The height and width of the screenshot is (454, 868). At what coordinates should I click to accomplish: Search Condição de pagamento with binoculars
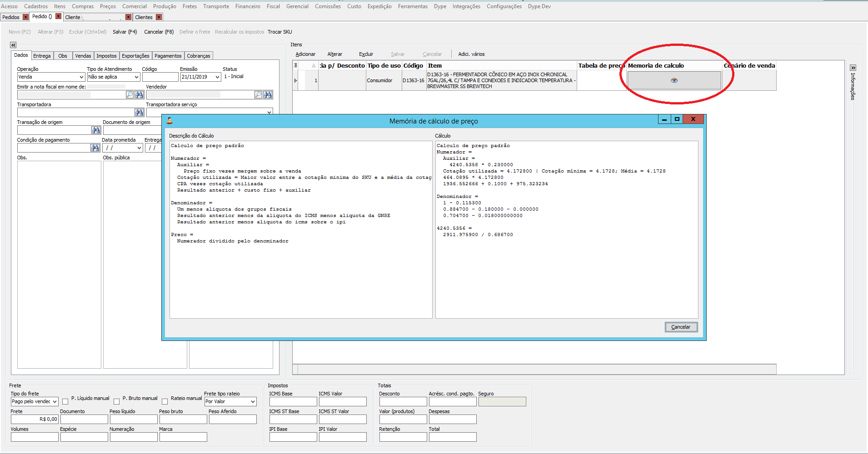95,148
